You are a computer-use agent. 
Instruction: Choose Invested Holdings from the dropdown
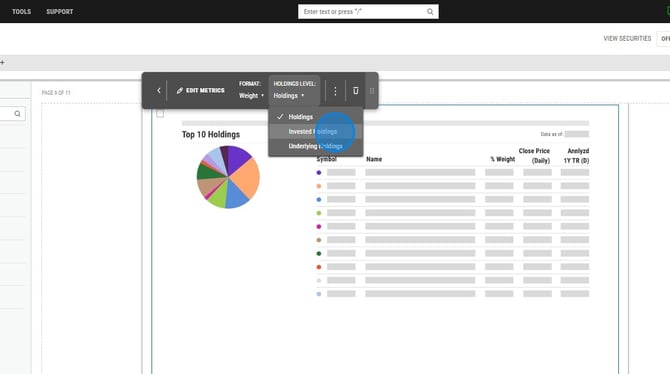click(x=316, y=132)
